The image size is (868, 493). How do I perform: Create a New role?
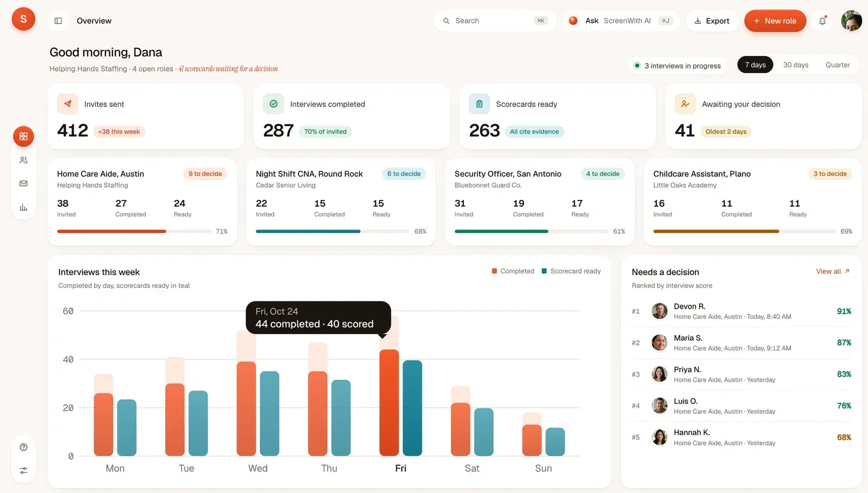click(775, 21)
